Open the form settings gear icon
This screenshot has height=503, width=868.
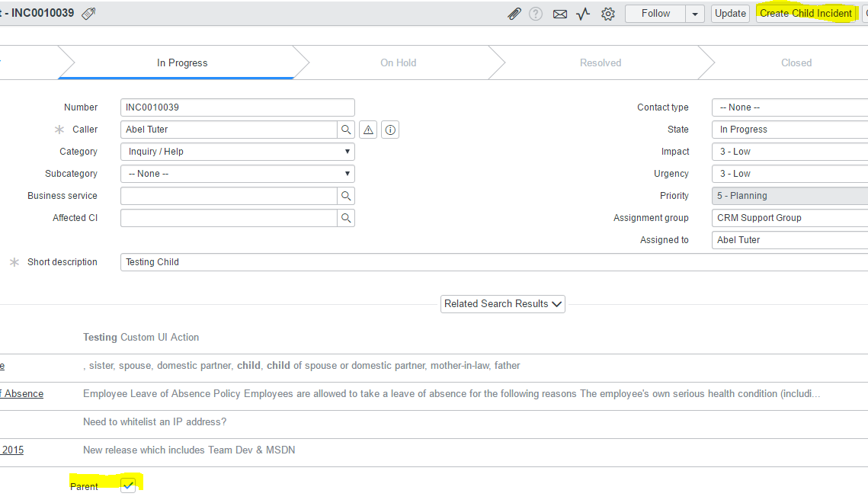click(608, 14)
